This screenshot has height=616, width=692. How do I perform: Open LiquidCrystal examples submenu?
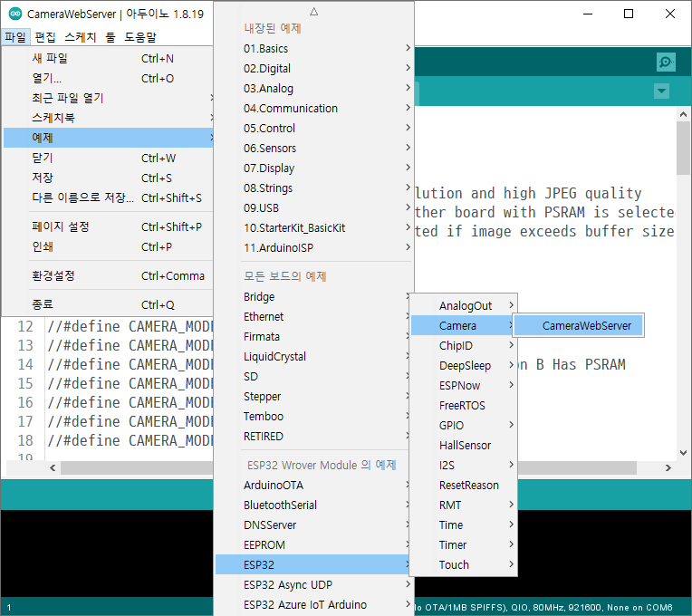click(312, 356)
